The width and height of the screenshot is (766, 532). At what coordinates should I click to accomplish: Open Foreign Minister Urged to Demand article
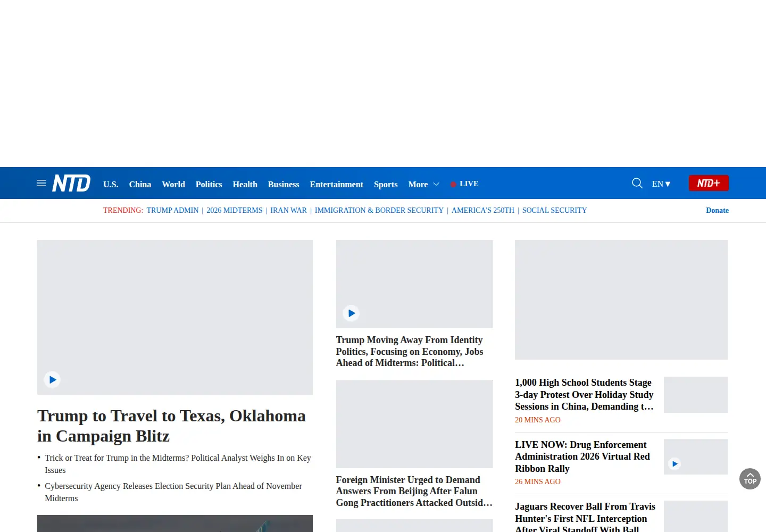click(414, 491)
